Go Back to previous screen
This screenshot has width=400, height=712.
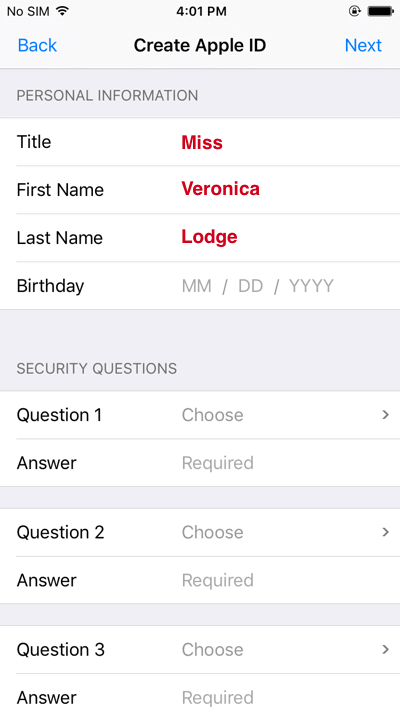coord(37,45)
